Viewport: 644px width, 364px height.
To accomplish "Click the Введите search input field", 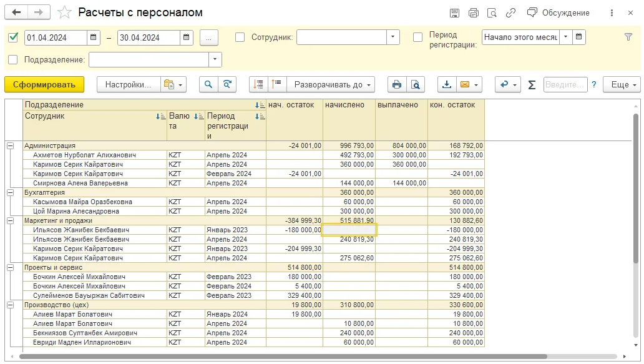I will [x=565, y=85].
